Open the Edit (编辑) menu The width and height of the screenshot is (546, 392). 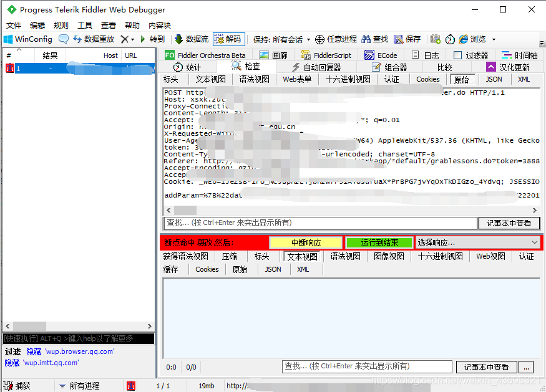[x=37, y=26]
